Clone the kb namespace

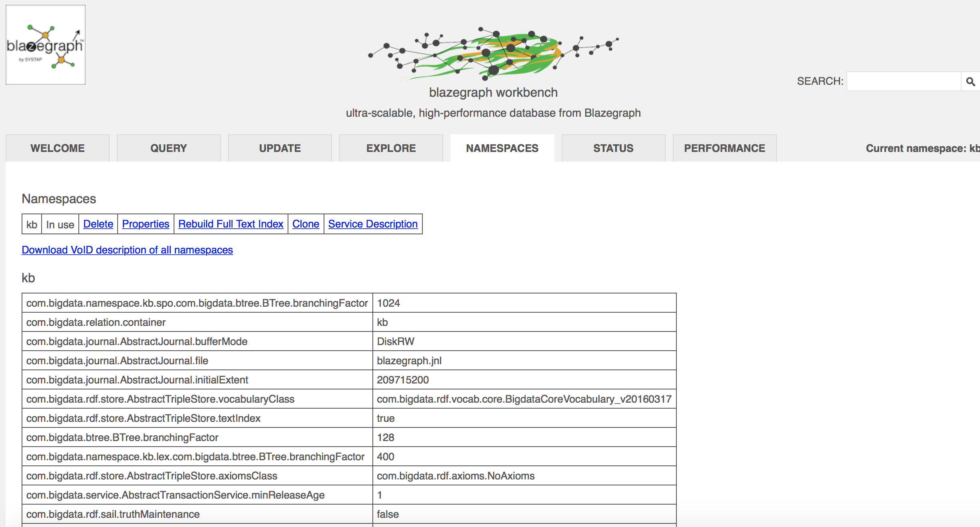(x=306, y=224)
